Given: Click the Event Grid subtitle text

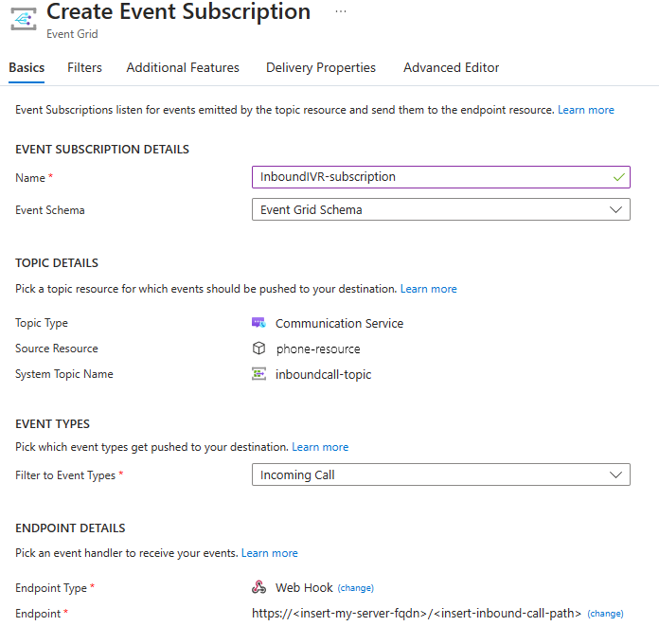Looking at the screenshot, I should [x=72, y=34].
